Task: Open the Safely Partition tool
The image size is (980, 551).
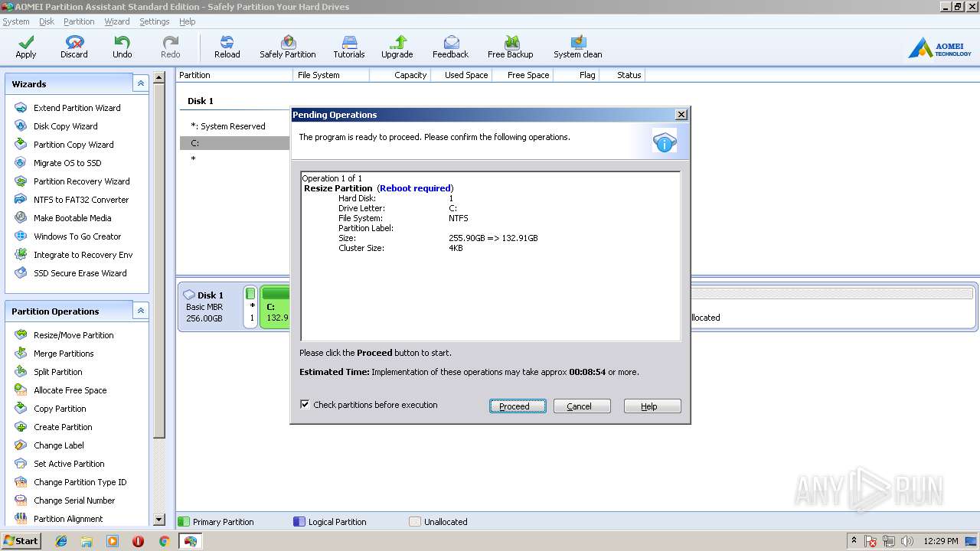Action: 288,47
